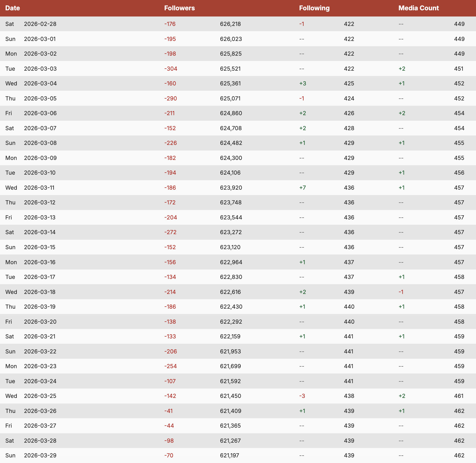
Task: Click the +3 following change value
Action: pyautogui.click(x=303, y=83)
